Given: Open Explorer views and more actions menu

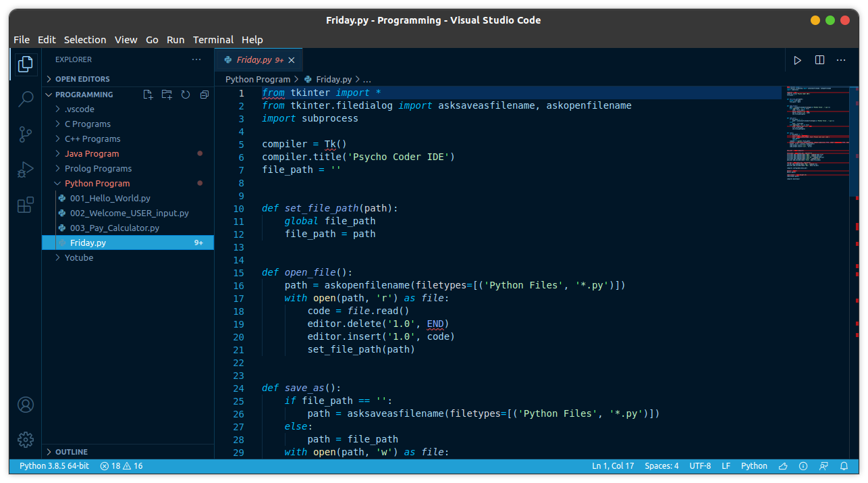Looking at the screenshot, I should click(x=196, y=59).
